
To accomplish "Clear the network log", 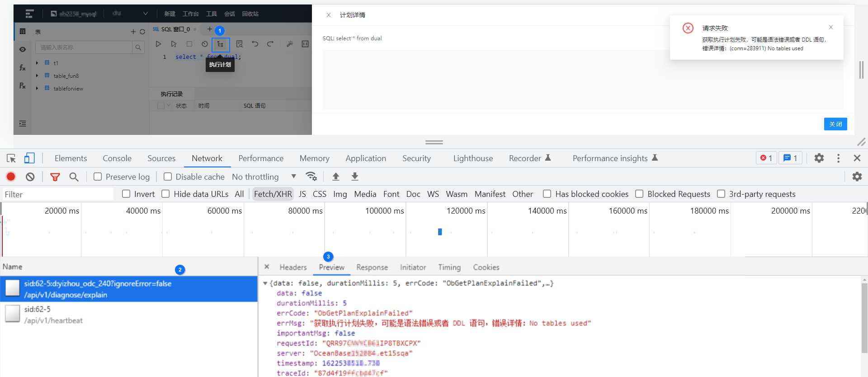I will pyautogui.click(x=30, y=177).
